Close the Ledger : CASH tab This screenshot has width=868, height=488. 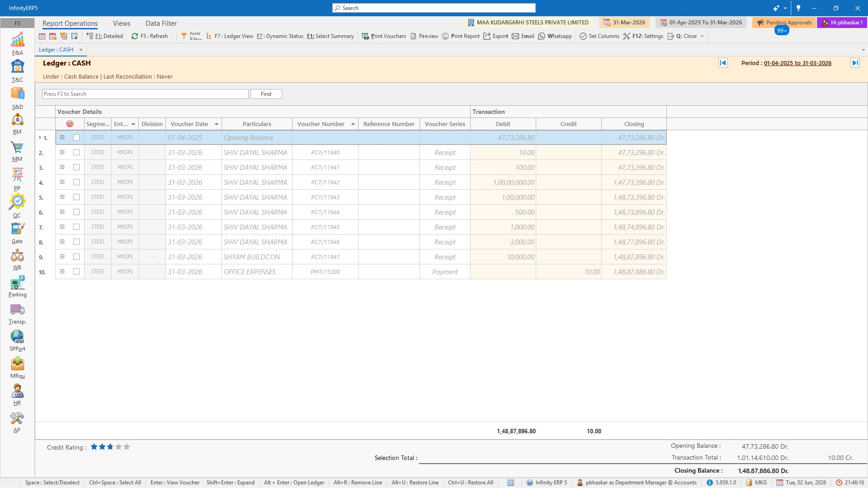coord(81,50)
